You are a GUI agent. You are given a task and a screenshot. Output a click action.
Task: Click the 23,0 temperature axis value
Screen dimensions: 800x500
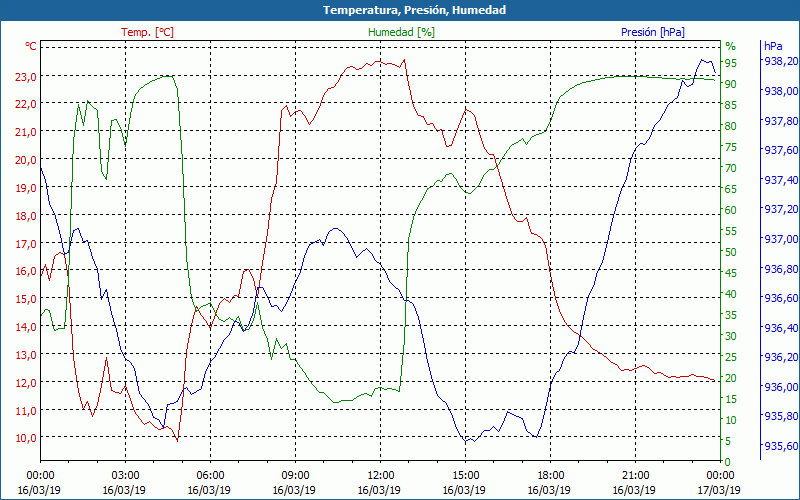pos(27,77)
